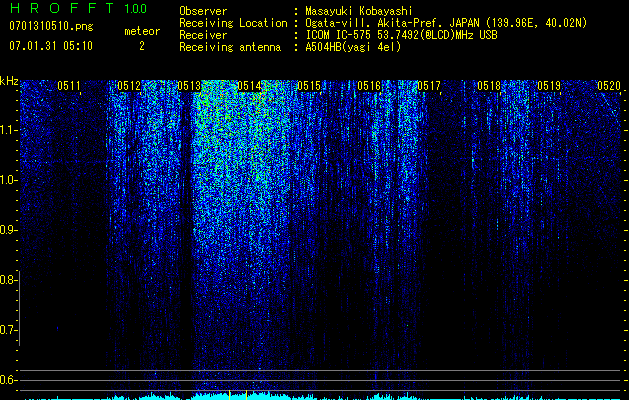The image size is (629, 400).
Task: Click the 0511 time marker
Action: click(69, 86)
